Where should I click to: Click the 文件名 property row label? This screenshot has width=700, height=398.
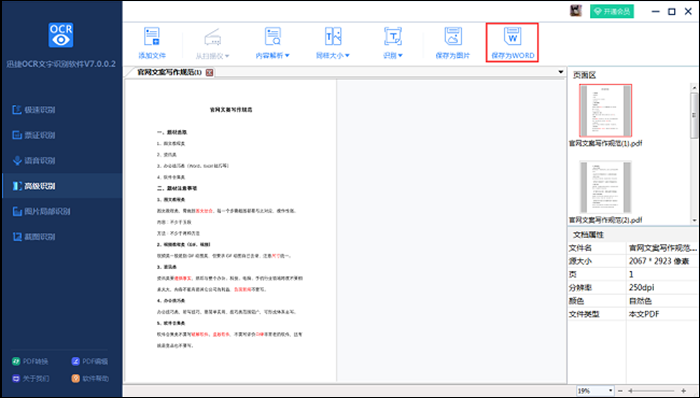click(x=580, y=248)
